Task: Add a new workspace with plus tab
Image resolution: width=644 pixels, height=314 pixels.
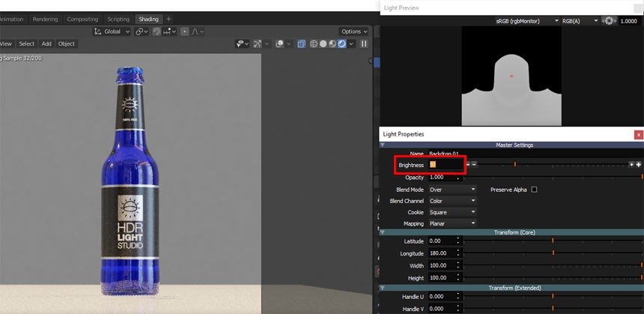Action: [x=168, y=19]
